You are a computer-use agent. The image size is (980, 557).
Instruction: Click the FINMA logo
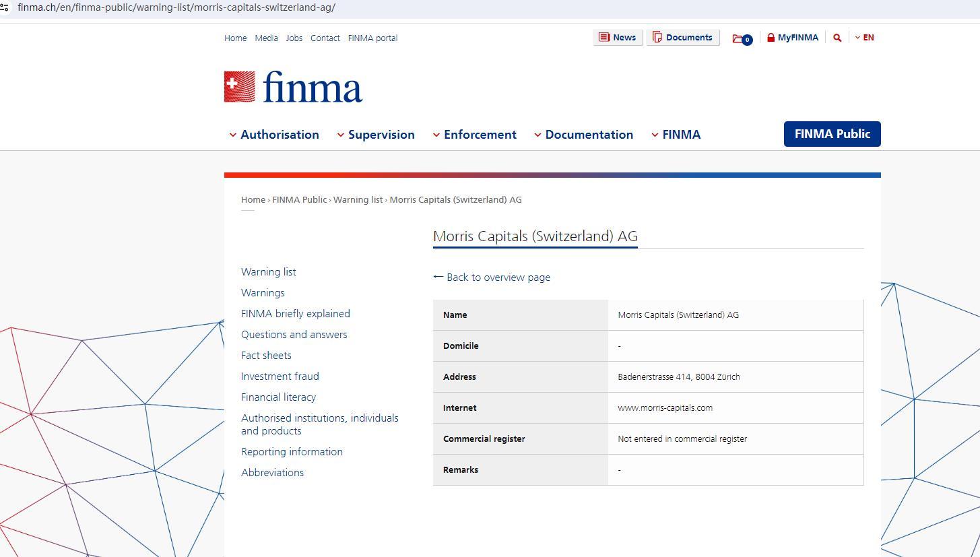pyautogui.click(x=293, y=88)
